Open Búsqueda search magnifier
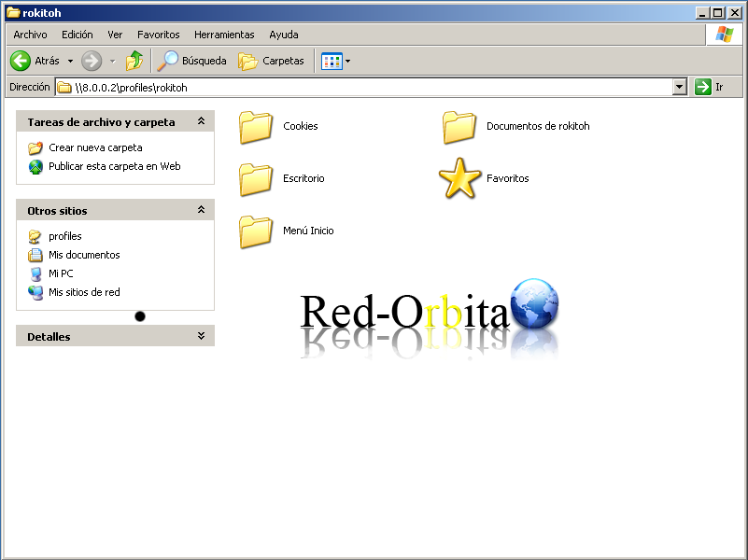The width and height of the screenshot is (748, 560). click(x=167, y=61)
